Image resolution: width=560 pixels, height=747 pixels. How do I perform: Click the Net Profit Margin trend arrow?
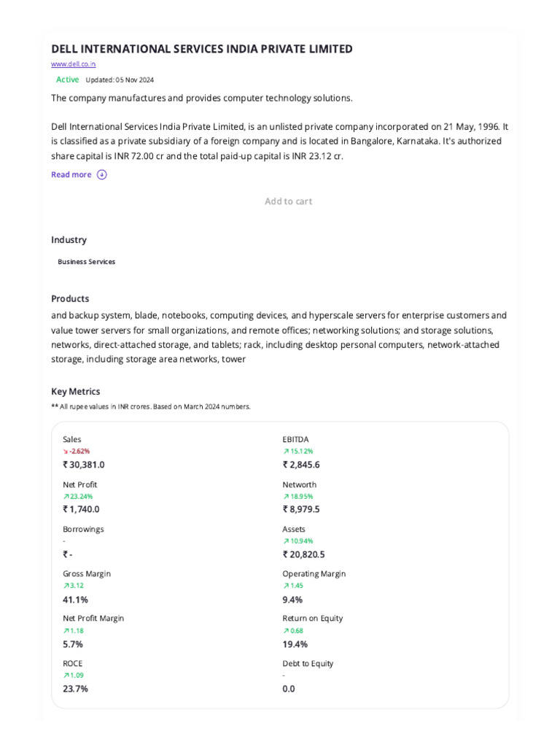tap(66, 631)
